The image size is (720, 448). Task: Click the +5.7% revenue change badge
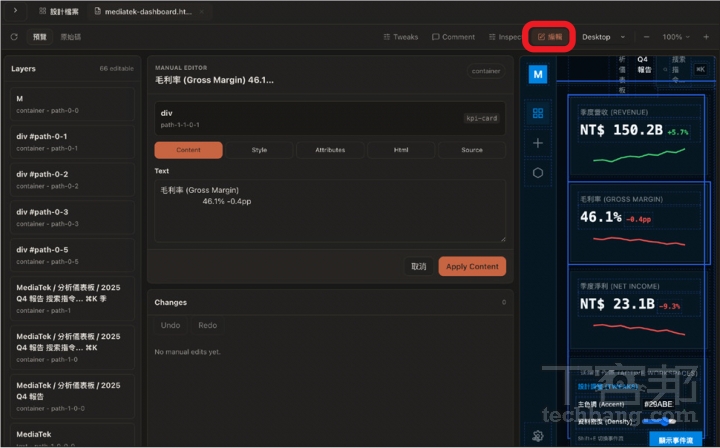pos(678,132)
